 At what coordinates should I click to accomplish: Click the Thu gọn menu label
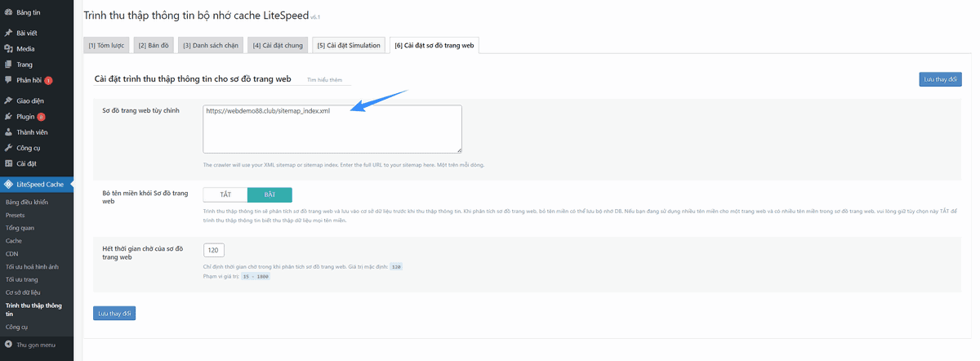tap(36, 345)
